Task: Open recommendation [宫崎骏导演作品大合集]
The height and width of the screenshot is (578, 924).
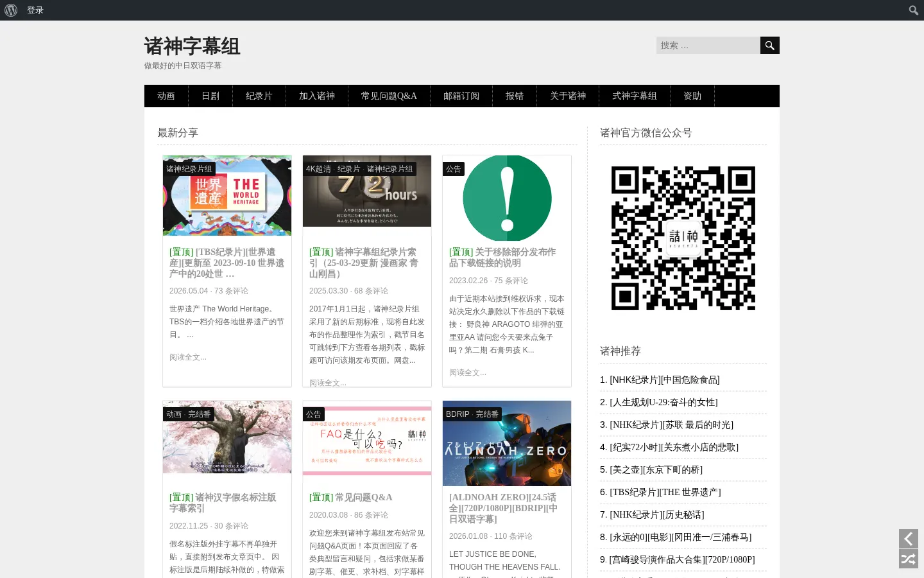Action: tap(682, 559)
